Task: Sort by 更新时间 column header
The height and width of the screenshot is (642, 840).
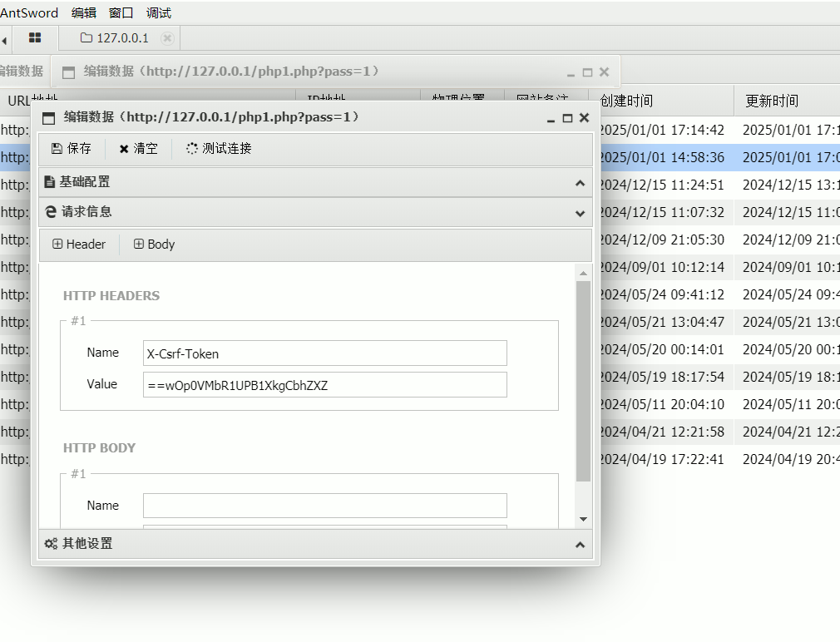Action: [772, 101]
